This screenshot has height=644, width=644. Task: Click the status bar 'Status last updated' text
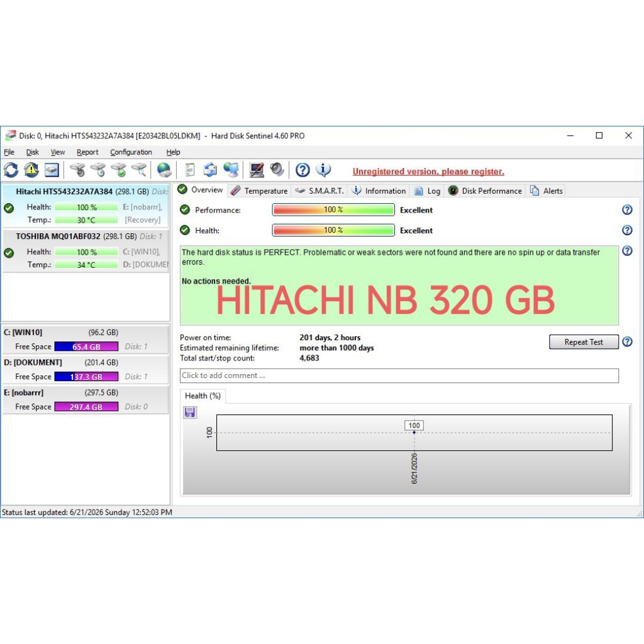87,512
